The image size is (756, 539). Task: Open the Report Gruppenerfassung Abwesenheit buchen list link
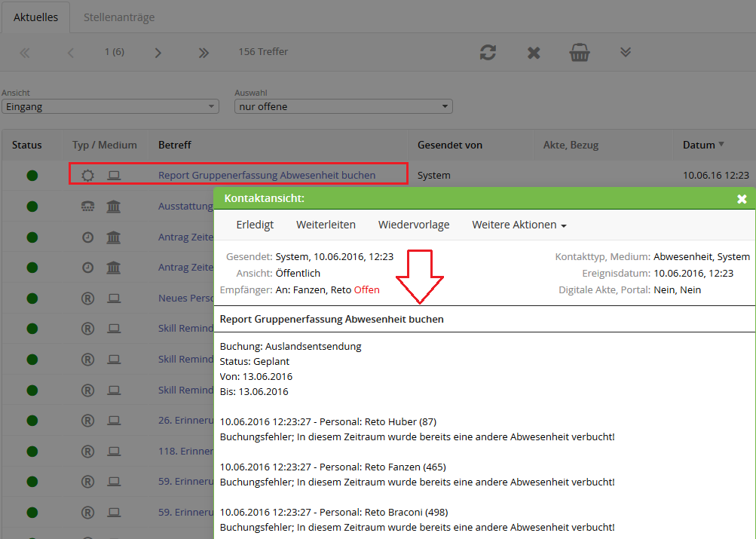(267, 175)
